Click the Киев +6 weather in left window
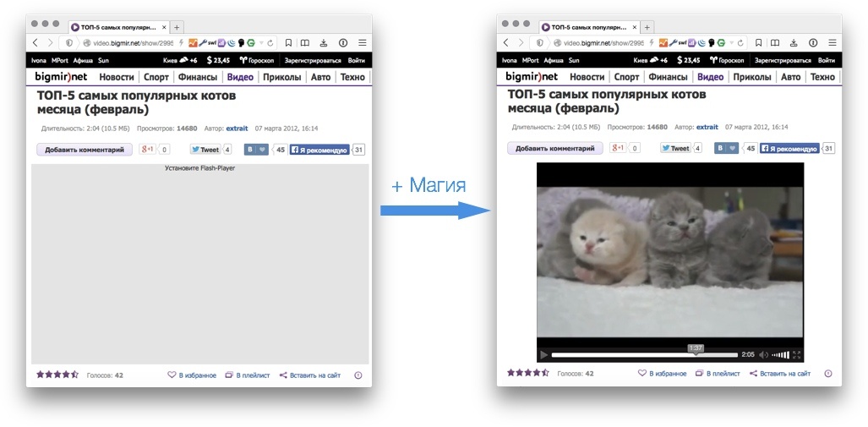 click(x=180, y=60)
